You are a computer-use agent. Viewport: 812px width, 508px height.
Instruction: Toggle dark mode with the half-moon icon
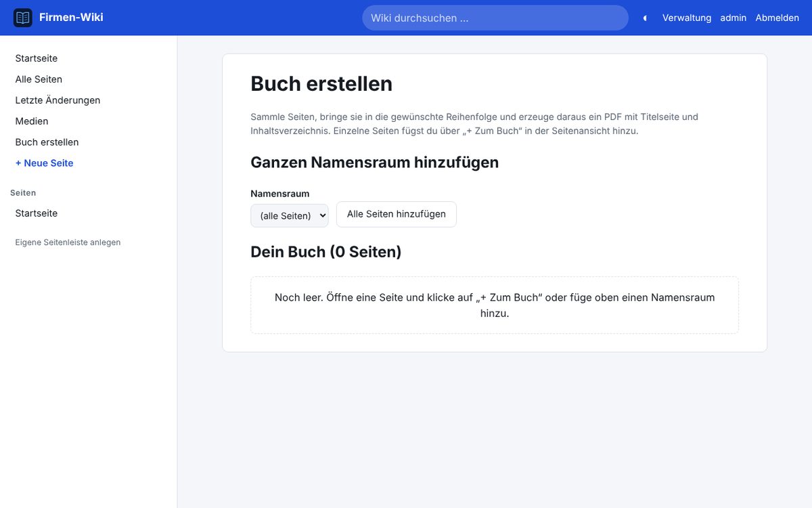coord(645,18)
